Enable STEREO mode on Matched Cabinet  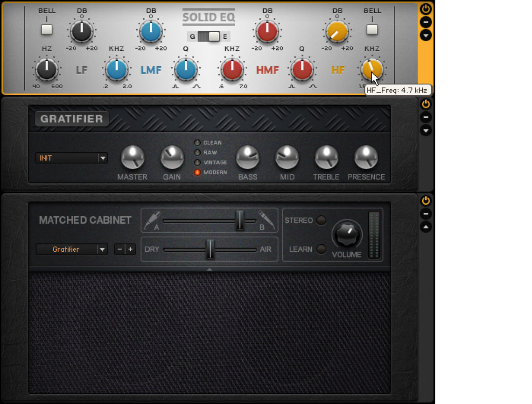pos(322,220)
